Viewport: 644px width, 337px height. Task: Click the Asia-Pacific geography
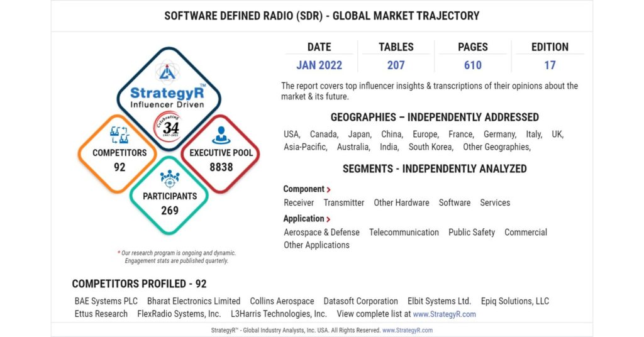306,147
